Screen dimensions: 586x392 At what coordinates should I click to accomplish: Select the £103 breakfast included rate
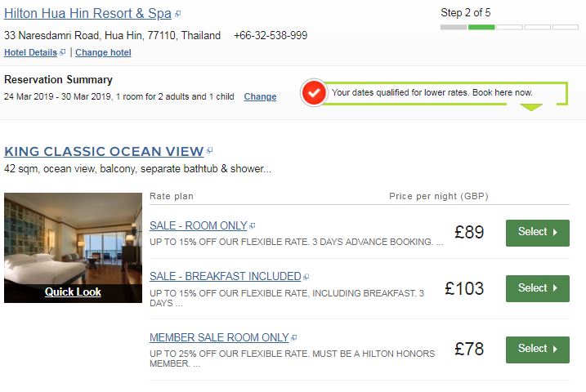[x=537, y=288]
